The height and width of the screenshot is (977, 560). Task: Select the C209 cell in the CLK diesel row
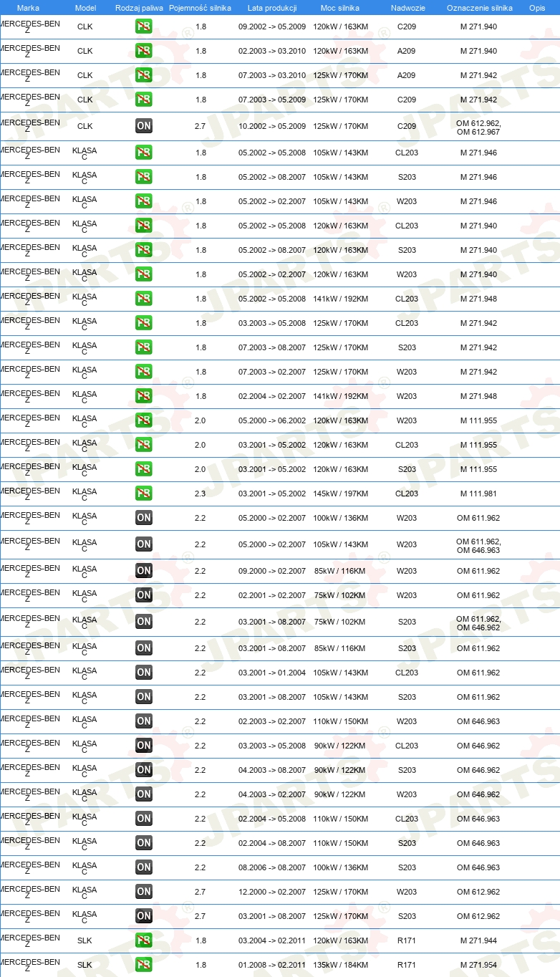(x=407, y=126)
